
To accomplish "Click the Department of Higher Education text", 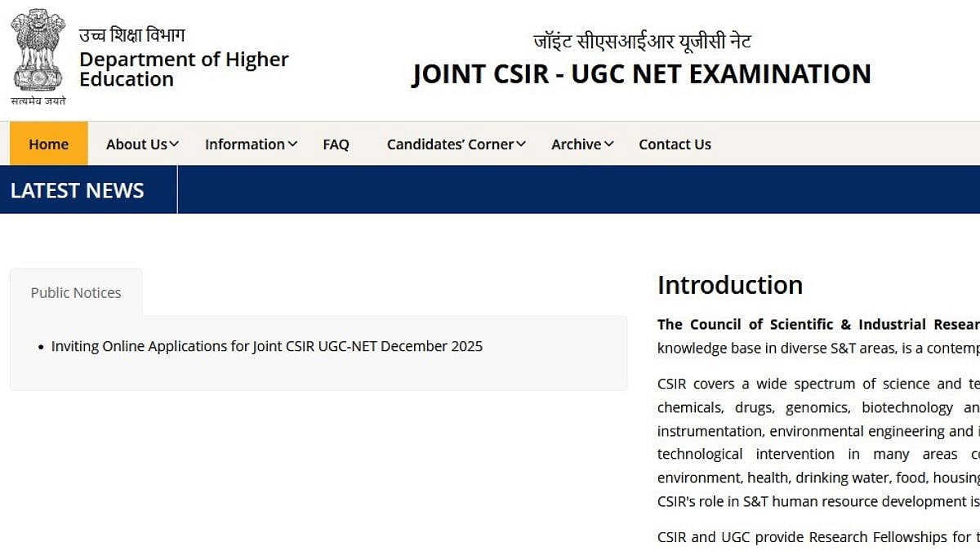I will (184, 69).
